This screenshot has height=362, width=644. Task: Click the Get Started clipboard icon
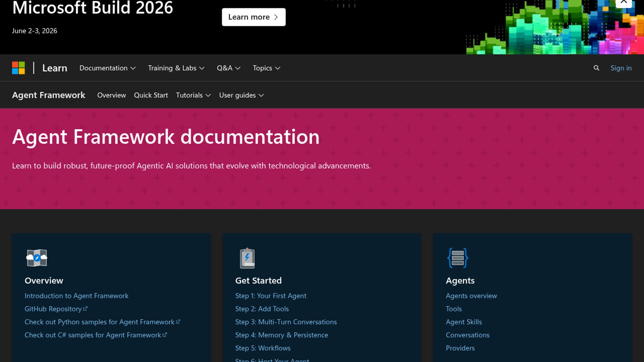coord(247,258)
